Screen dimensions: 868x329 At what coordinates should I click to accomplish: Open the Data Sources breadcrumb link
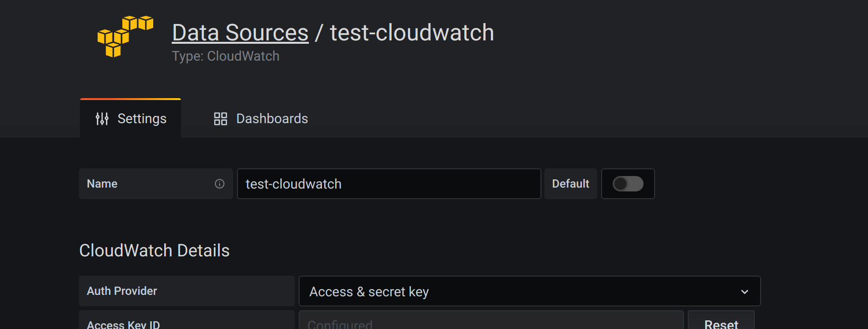(x=240, y=32)
